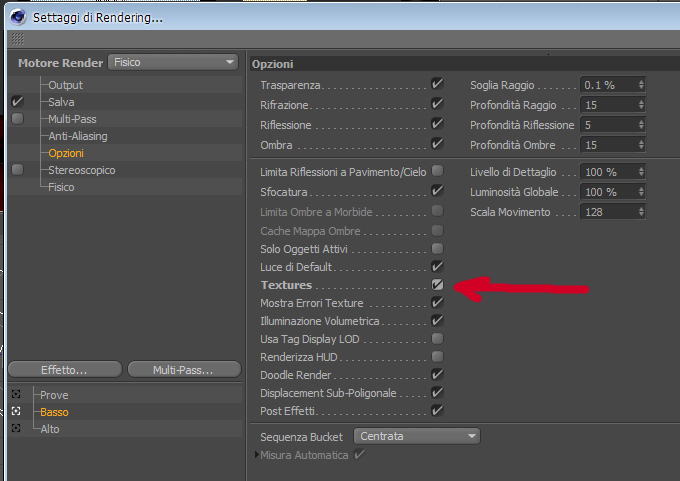
Task: Click the Effetto... button
Action: point(65,370)
